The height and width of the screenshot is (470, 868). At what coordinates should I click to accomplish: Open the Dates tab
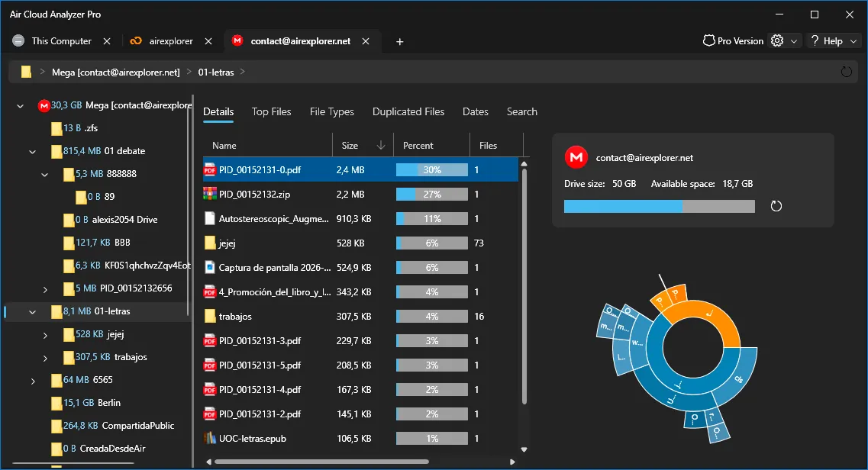pos(476,111)
